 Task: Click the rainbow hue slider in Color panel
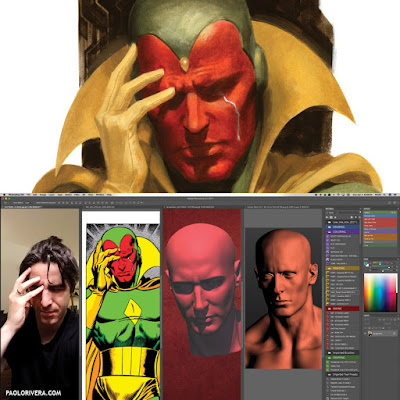[381, 263]
